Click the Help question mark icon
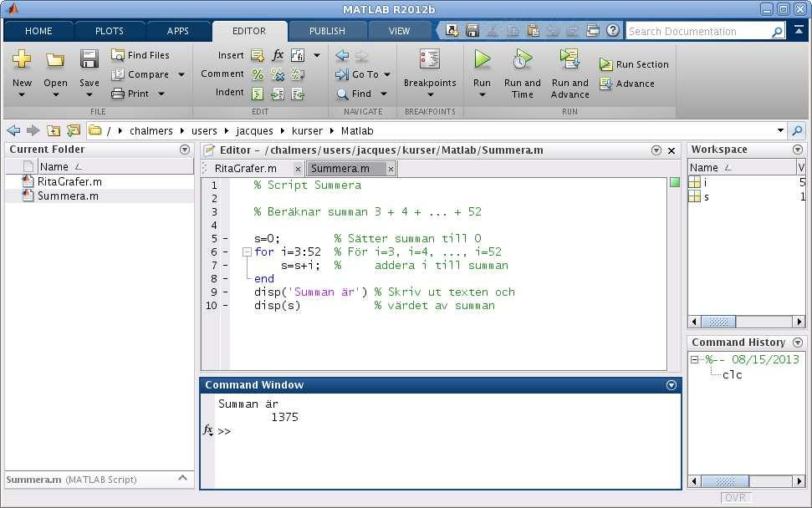Image resolution: width=812 pixels, height=508 pixels. (x=613, y=30)
